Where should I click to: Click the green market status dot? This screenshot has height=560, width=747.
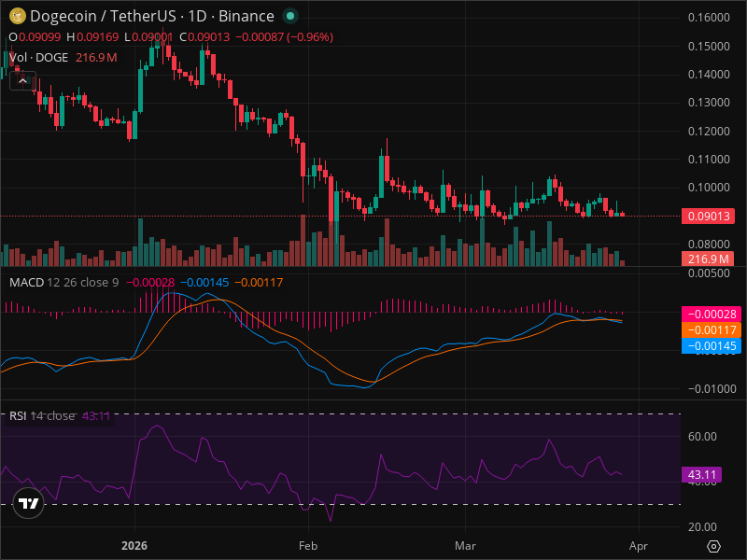290,16
